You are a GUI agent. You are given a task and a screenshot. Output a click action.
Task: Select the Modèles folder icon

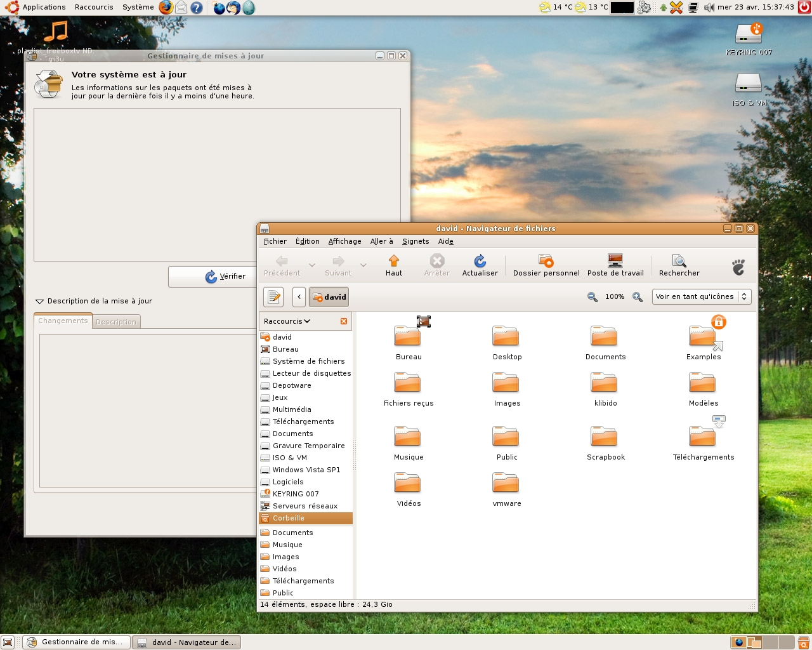point(704,389)
